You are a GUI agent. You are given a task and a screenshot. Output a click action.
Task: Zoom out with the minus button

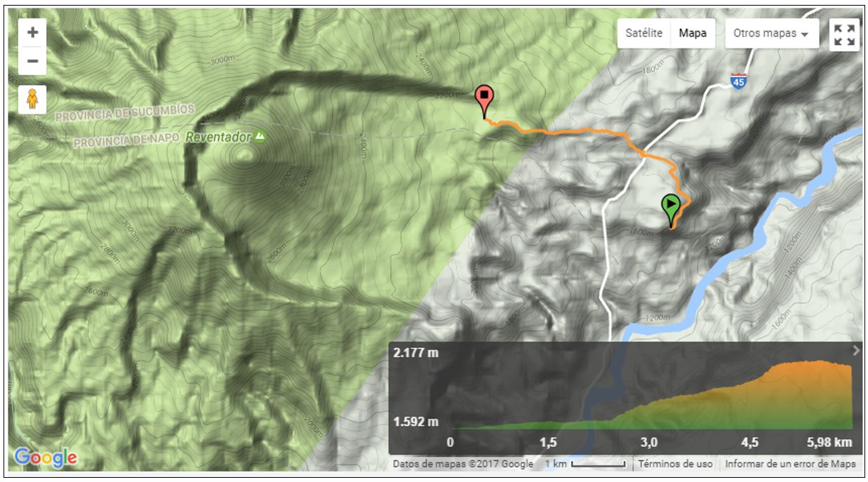(32, 61)
